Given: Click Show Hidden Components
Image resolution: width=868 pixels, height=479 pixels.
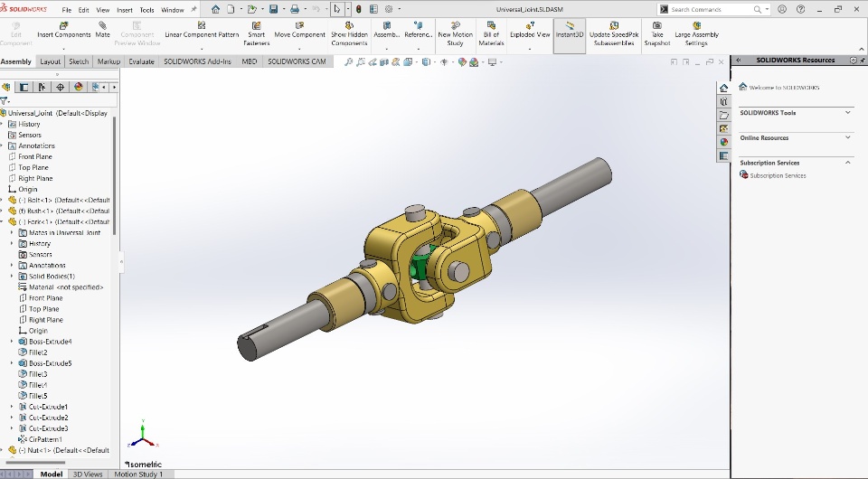Looking at the screenshot, I should 349,33.
